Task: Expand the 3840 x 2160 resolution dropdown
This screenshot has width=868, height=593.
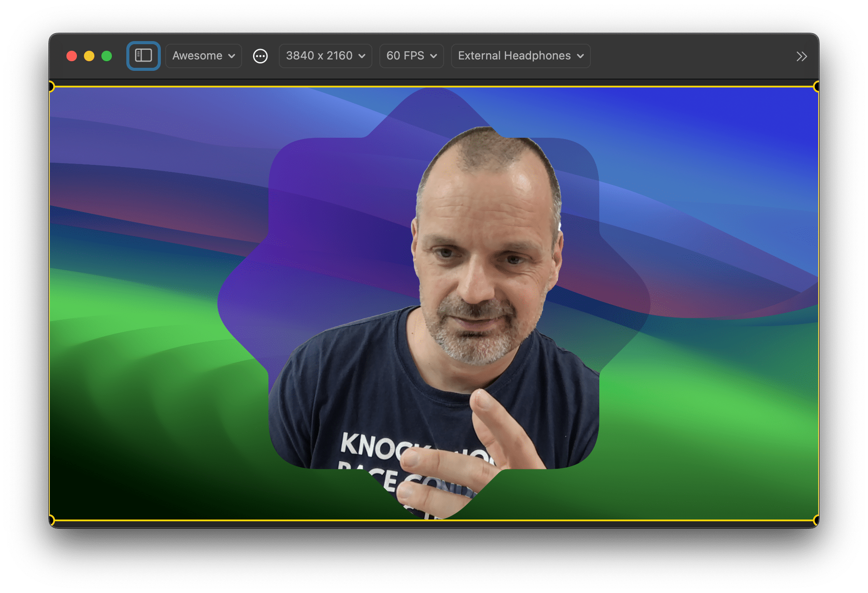Action: pos(325,56)
